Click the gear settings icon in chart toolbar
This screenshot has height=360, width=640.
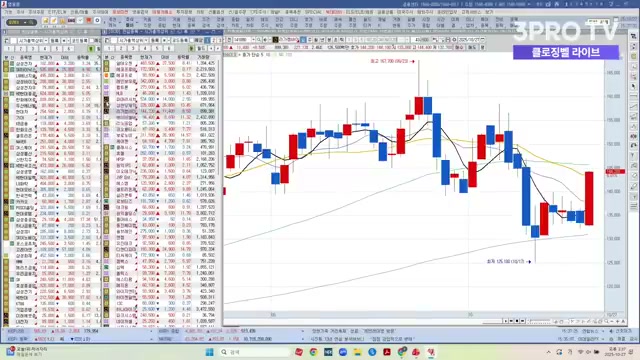click(454, 40)
